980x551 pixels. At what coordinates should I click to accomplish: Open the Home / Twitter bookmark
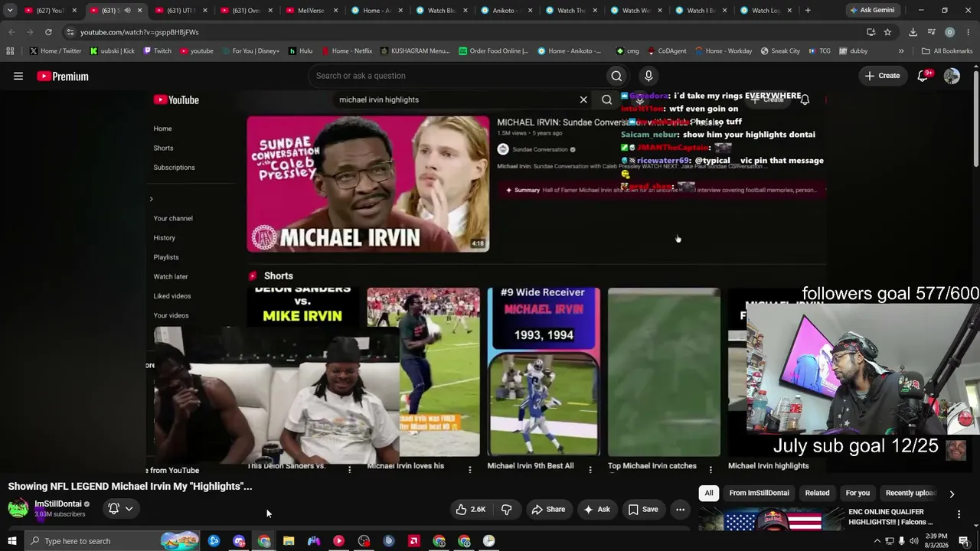click(x=55, y=51)
